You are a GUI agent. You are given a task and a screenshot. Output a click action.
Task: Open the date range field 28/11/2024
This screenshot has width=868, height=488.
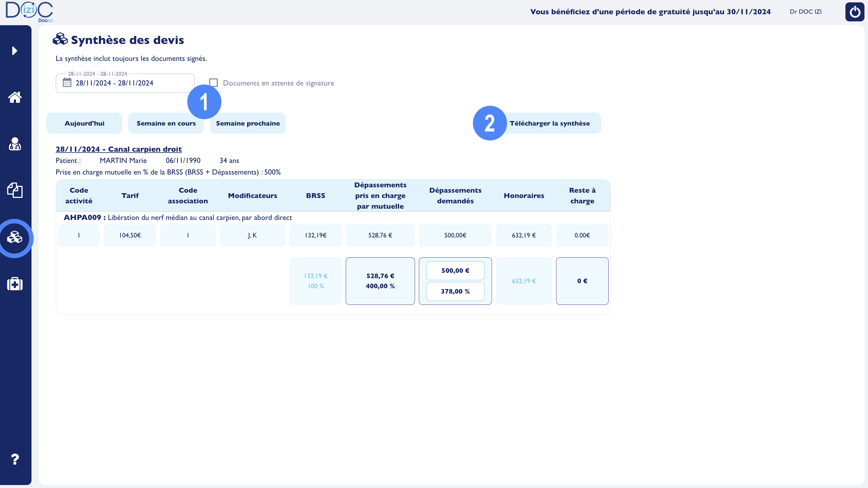click(x=125, y=83)
